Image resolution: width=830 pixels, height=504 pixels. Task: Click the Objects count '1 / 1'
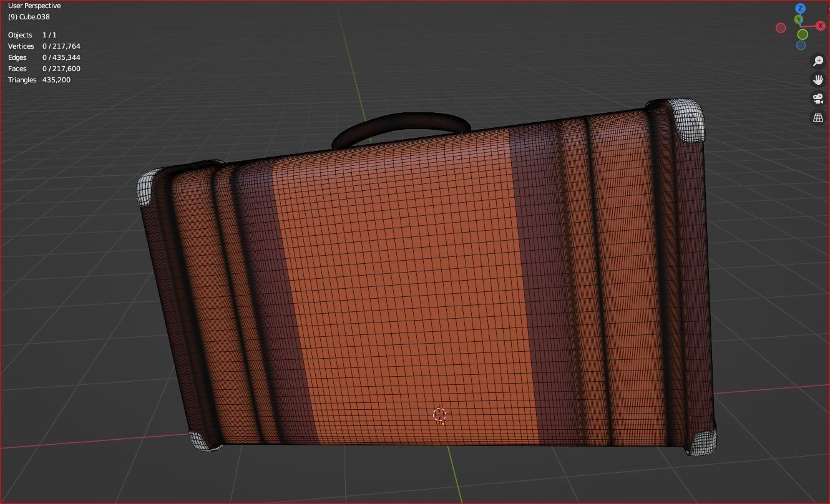point(49,35)
